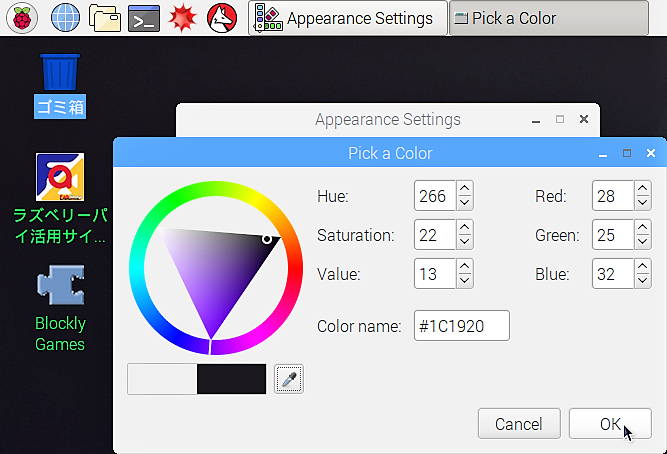Image resolution: width=667 pixels, height=454 pixels.
Task: Activate the eyedropper color picker tool
Action: (289, 379)
